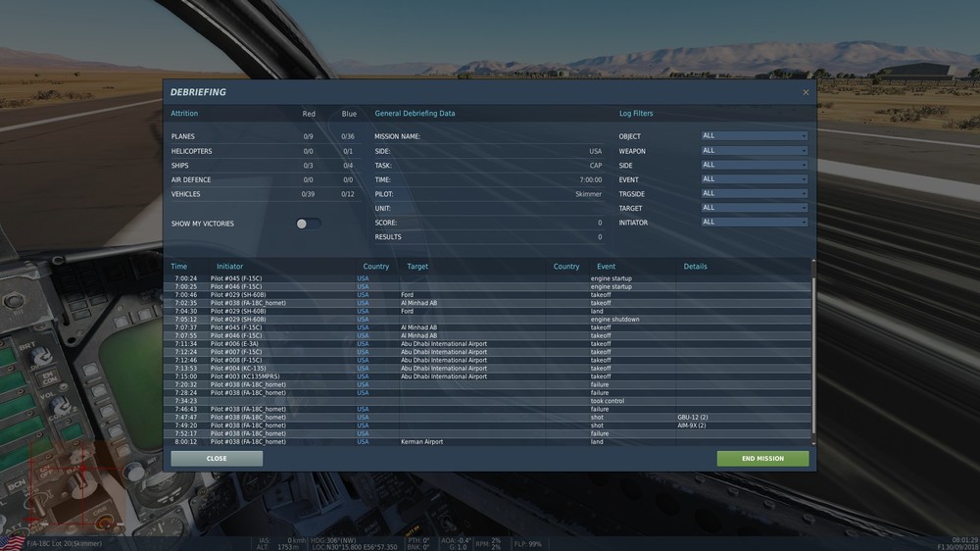Open the INITIATOR filter dropdown
The image size is (980, 551).
(x=754, y=222)
